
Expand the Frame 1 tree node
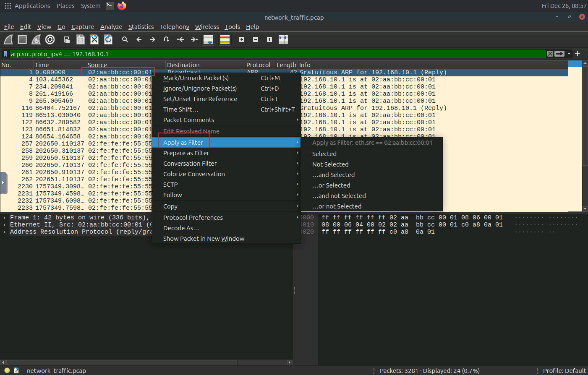(5, 217)
